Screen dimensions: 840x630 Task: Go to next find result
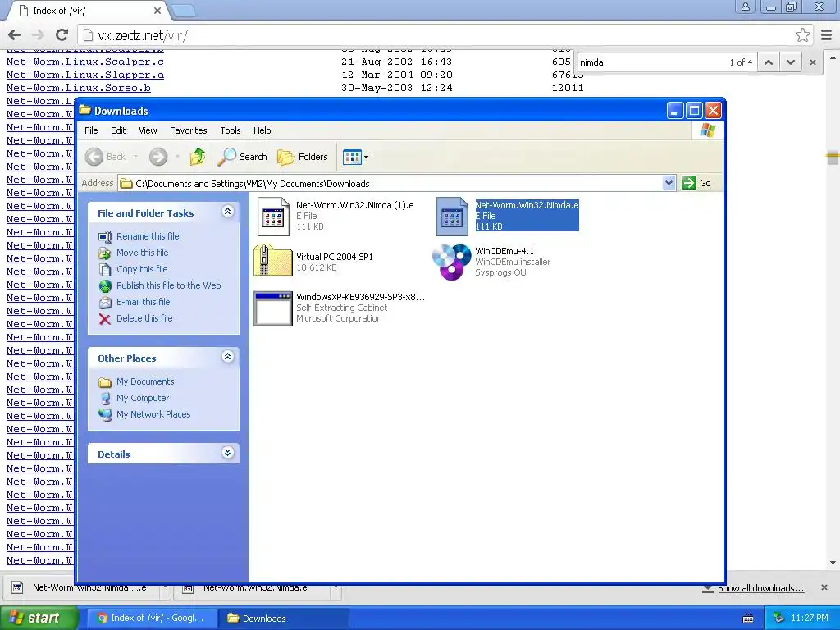click(x=790, y=62)
